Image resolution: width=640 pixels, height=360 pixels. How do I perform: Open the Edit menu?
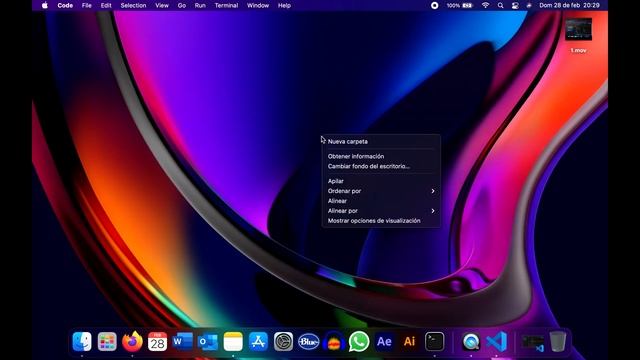click(106, 5)
